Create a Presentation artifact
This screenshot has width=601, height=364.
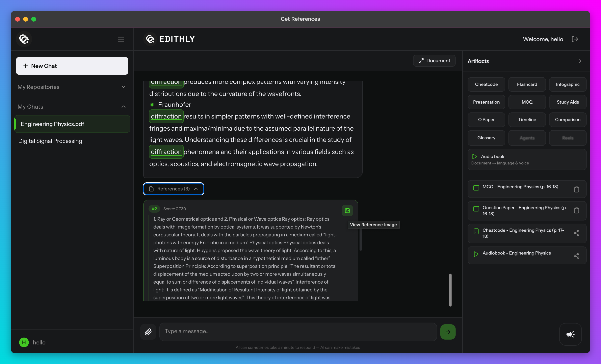pos(486,102)
